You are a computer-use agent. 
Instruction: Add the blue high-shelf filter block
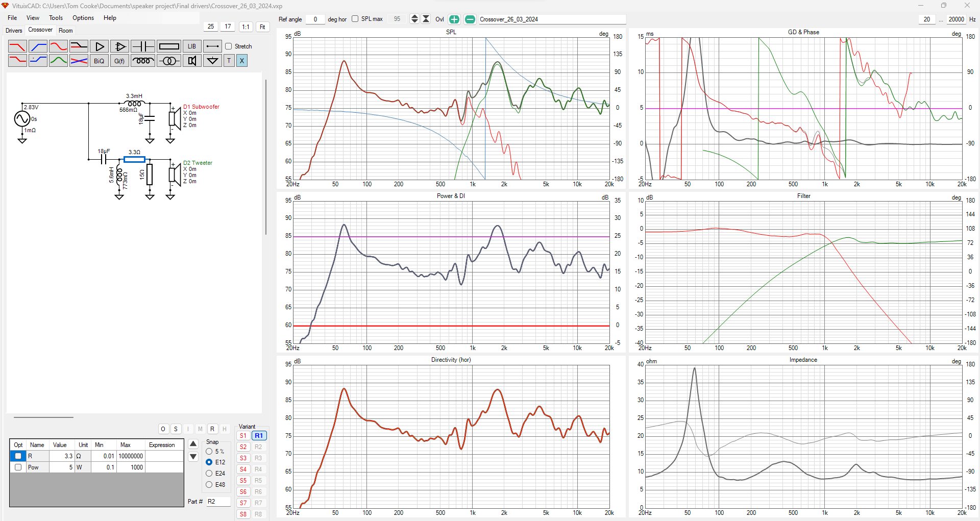38,61
